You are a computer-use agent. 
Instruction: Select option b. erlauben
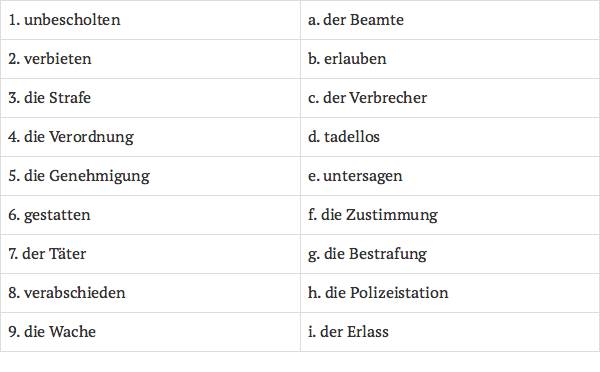347,59
